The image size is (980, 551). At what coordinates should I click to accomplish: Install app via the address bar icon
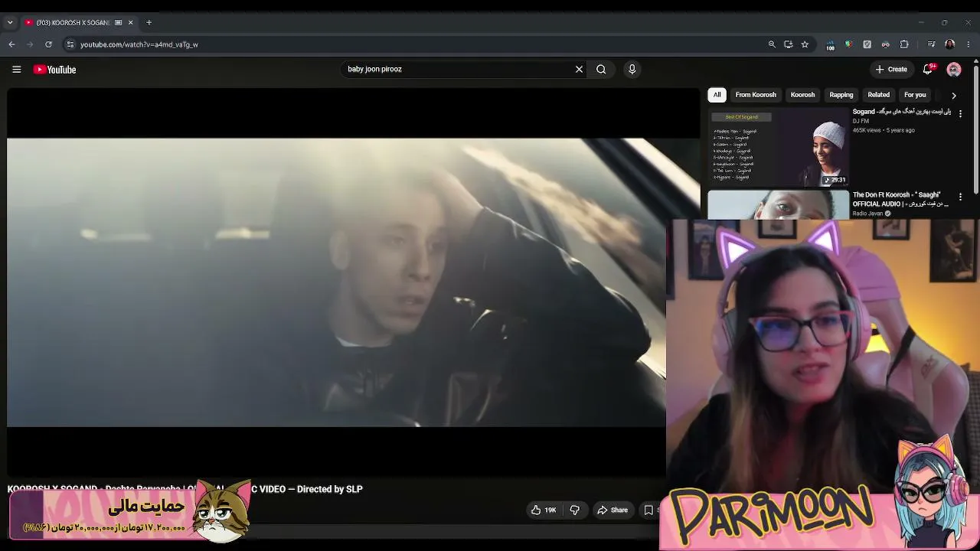(x=788, y=44)
